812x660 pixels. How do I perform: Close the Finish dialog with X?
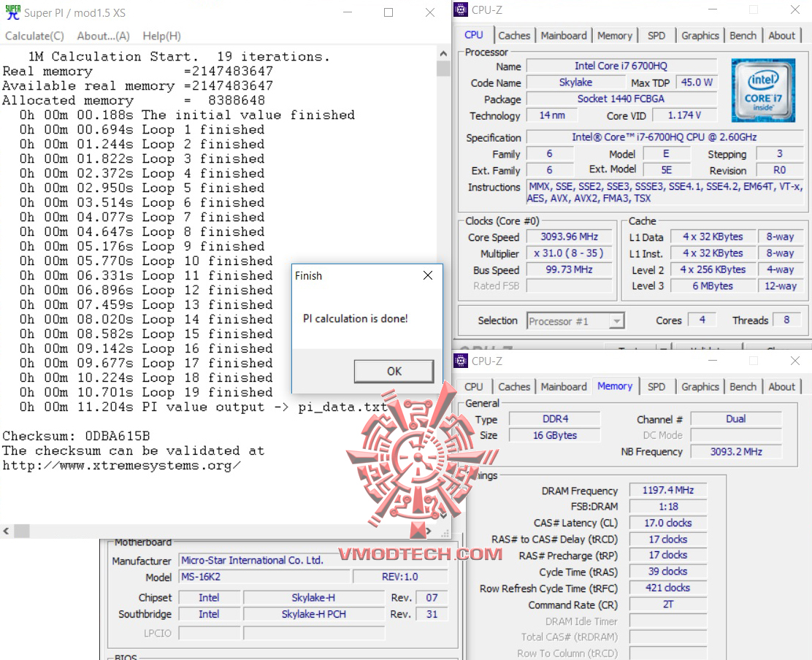click(428, 275)
